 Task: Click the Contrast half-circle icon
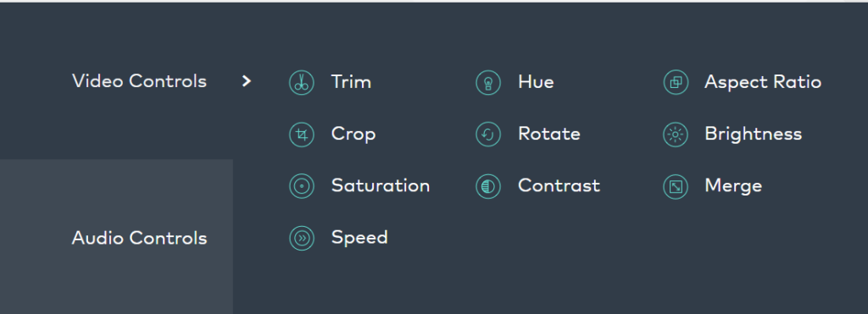pyautogui.click(x=488, y=185)
